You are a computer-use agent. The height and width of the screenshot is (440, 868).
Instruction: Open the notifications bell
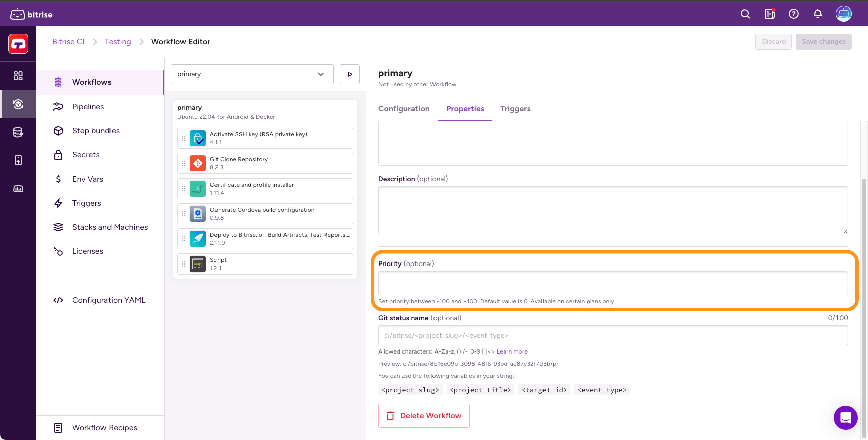click(x=818, y=14)
